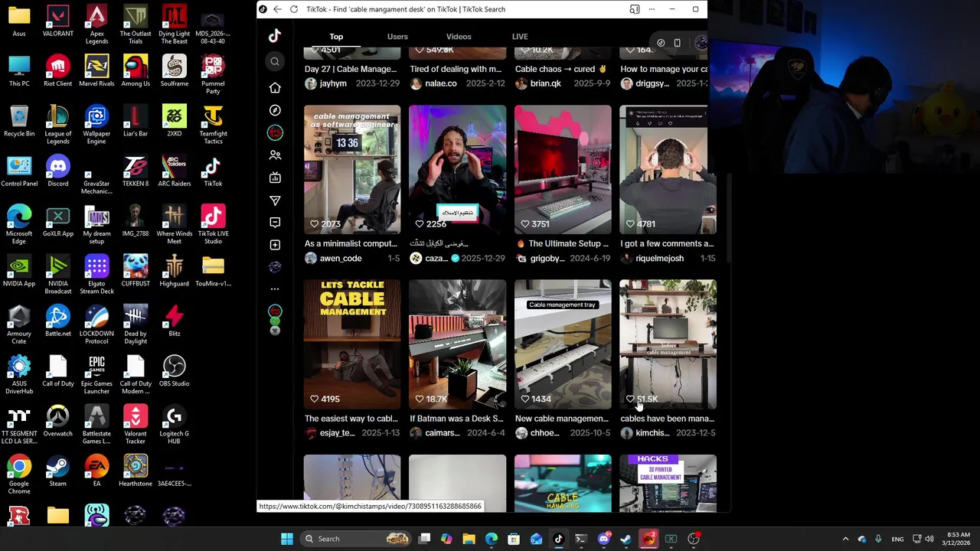Open the LIVE TV icon in sidebar
Screen dimensions: 980x551
(x=275, y=178)
